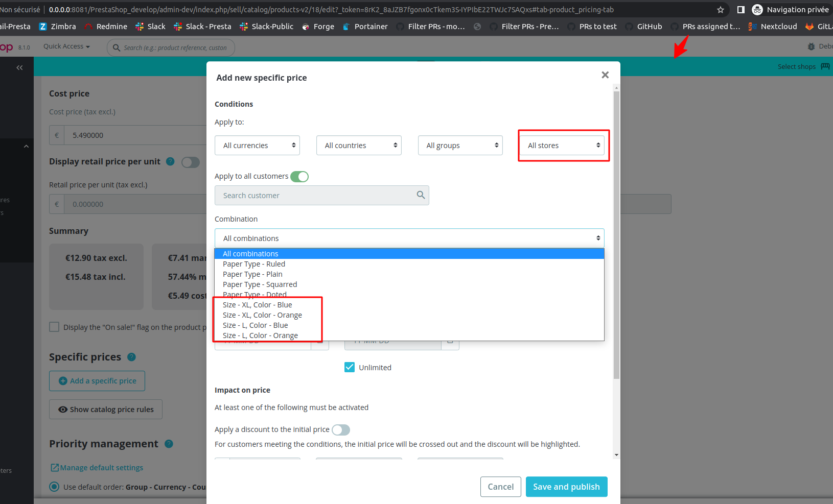Open the Quick Access menu

(66, 46)
